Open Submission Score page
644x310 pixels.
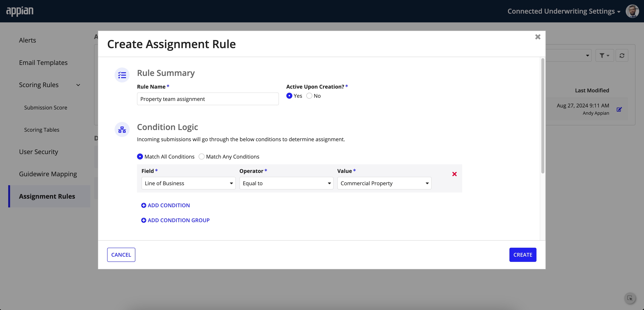click(x=46, y=108)
